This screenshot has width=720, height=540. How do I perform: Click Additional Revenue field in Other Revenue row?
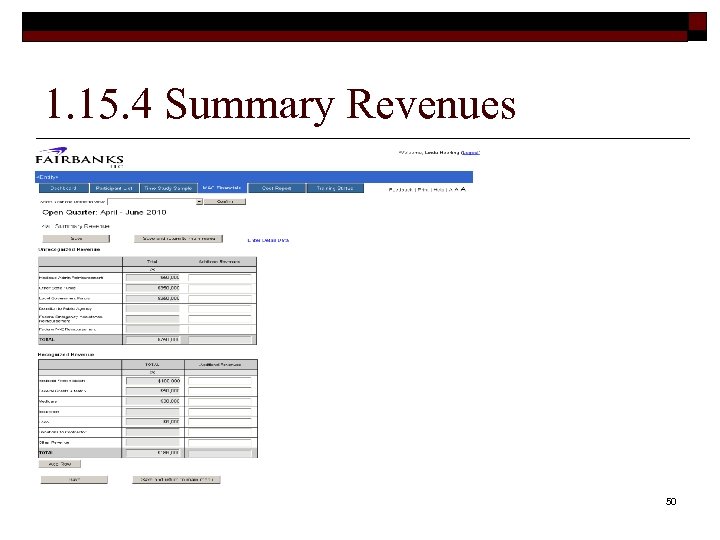(x=220, y=443)
